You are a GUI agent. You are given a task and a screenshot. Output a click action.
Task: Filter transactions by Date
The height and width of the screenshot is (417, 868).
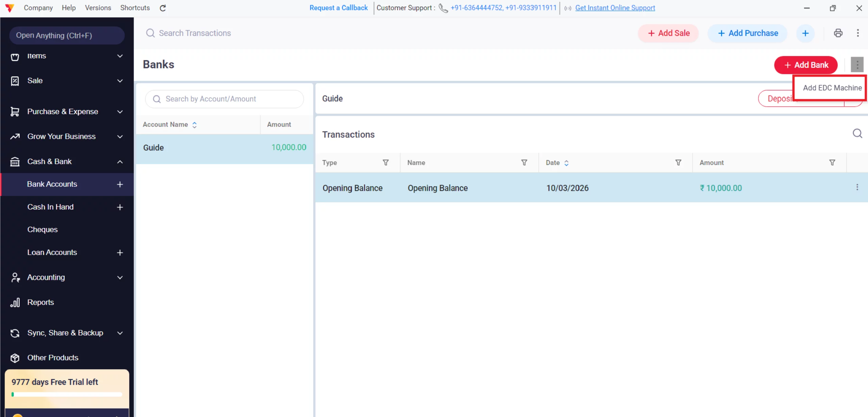coord(678,163)
